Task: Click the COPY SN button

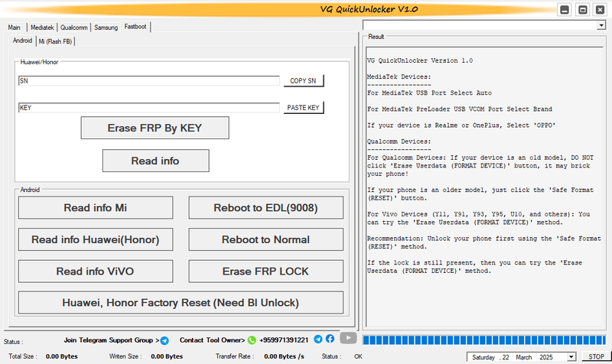Action: 304,81
